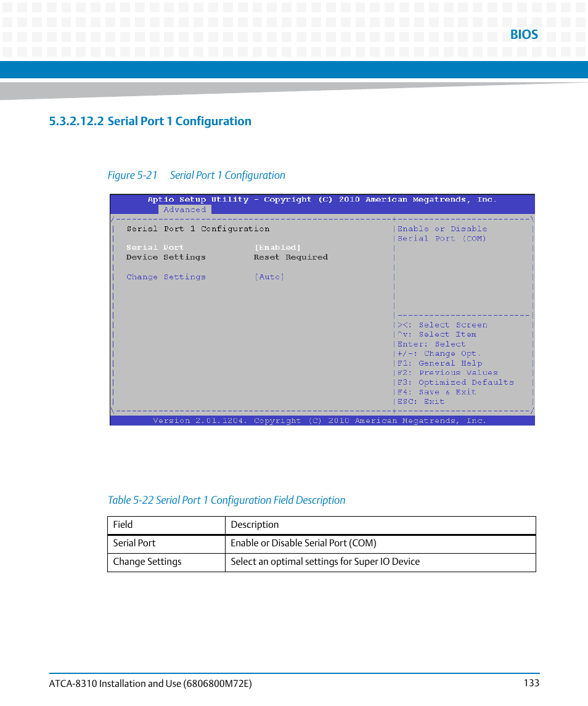Viewport: 588px width, 706px height.
Task: Click the 'F4: Save & Exit' key hint
Action: (436, 392)
